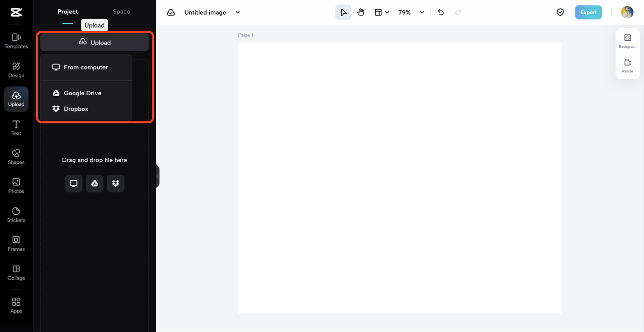
Task: Activate the Hand pan tool
Action: coord(361,12)
